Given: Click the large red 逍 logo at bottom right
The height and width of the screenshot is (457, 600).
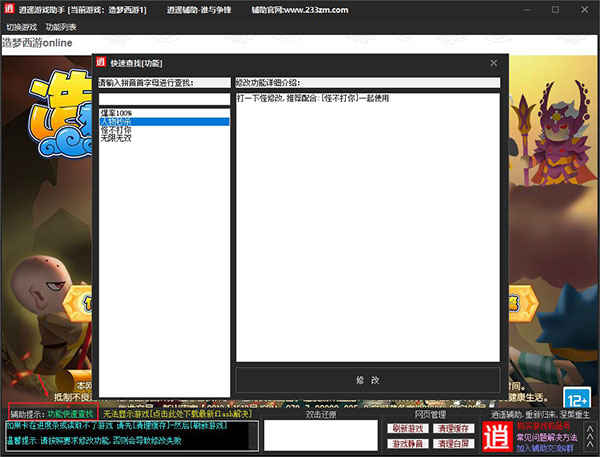Looking at the screenshot, I should tap(497, 437).
